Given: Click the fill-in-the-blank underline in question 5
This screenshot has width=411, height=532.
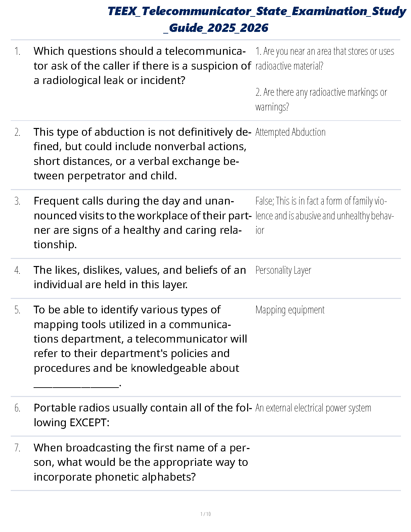Looking at the screenshot, I should (x=77, y=385).
